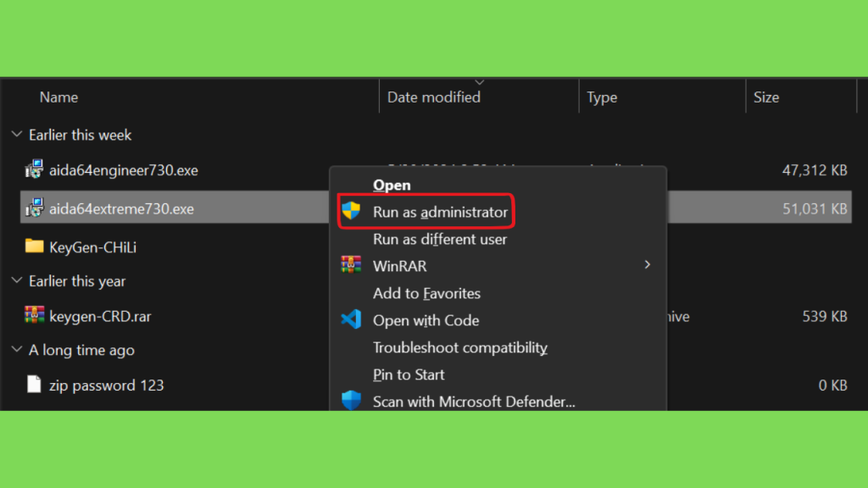This screenshot has width=868, height=488.
Task: Select the aida64extreme730.exe file name
Action: tap(122, 209)
